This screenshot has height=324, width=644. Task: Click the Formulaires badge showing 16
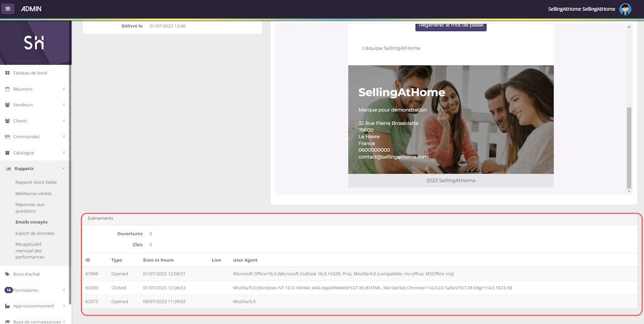click(x=9, y=290)
